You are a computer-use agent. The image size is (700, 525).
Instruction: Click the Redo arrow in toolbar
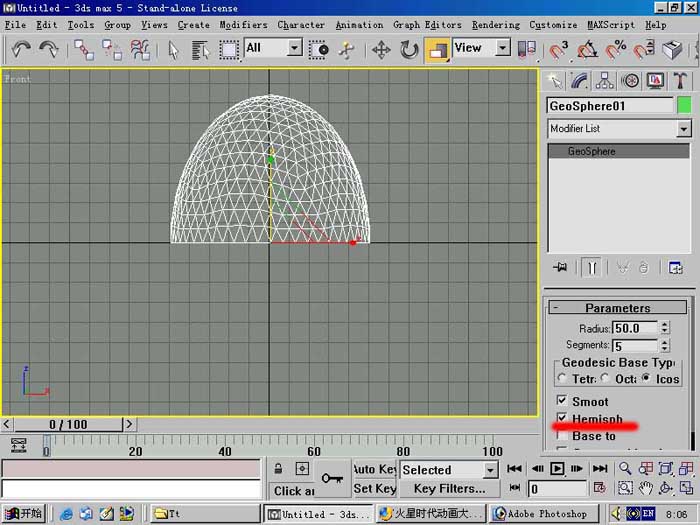[x=48, y=49]
